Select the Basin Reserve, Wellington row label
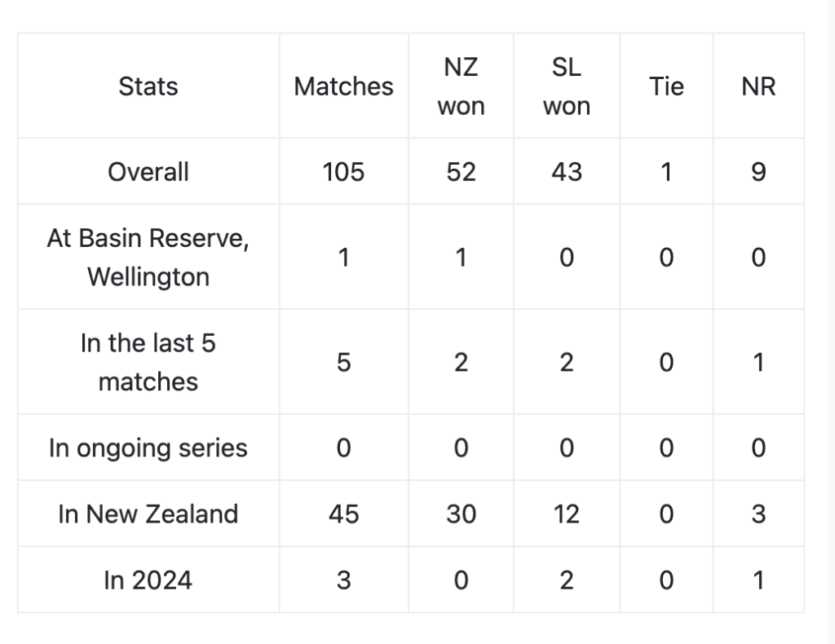835x644 pixels. (148, 257)
